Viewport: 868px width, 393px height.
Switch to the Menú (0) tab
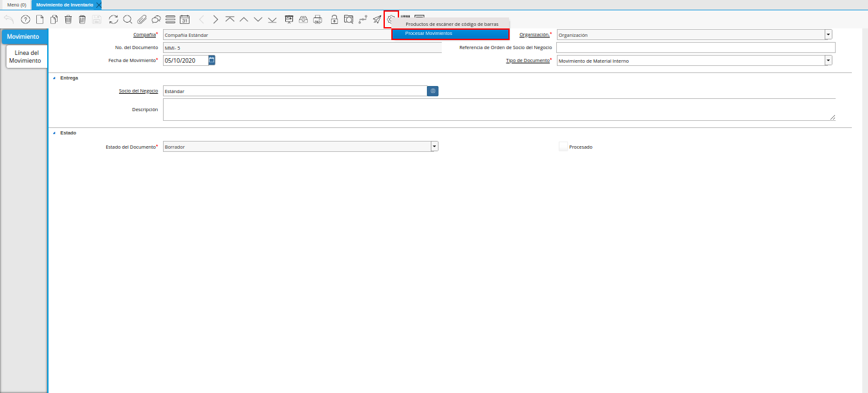(16, 5)
